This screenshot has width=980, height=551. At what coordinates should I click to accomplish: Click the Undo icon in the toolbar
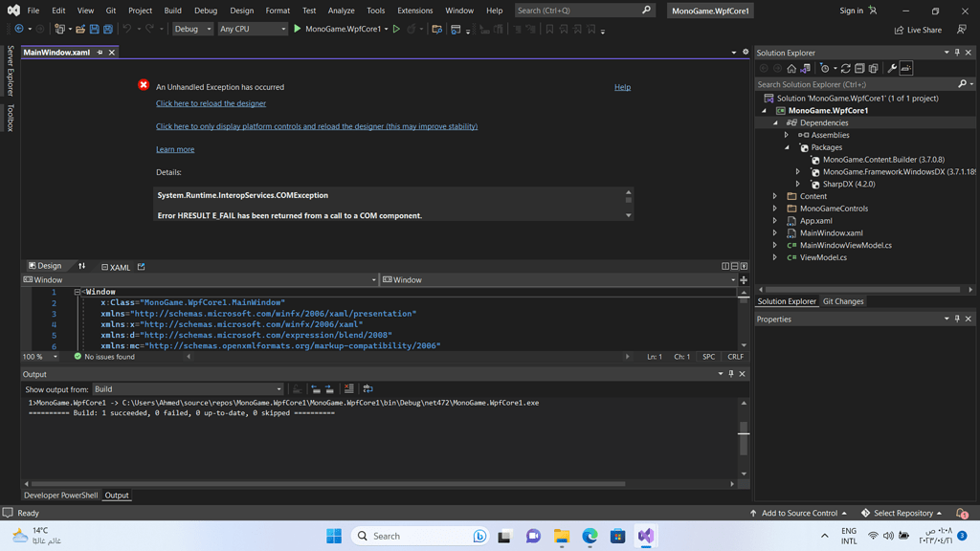125,29
